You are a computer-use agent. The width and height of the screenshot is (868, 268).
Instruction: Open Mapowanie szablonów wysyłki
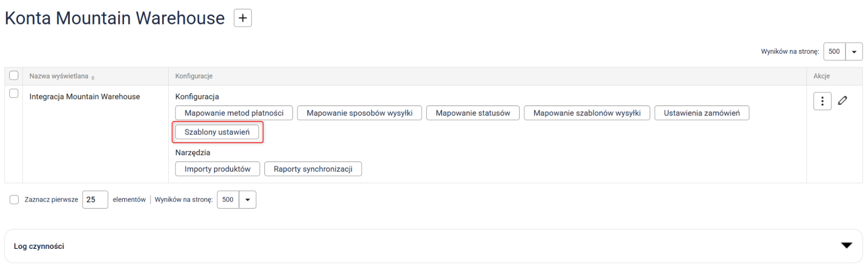587,113
